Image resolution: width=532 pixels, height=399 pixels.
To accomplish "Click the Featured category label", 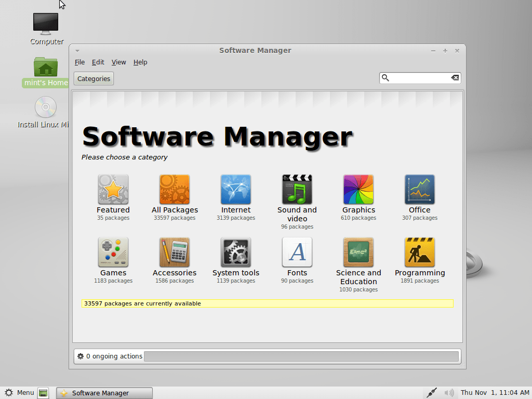I will click(x=113, y=210).
